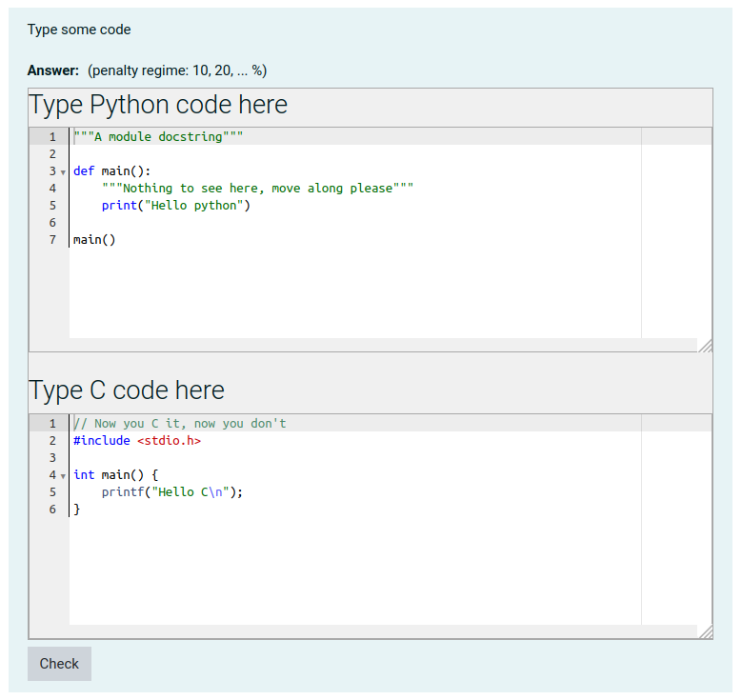Click the 'Nothing to see here' docstring line

[x=257, y=188]
